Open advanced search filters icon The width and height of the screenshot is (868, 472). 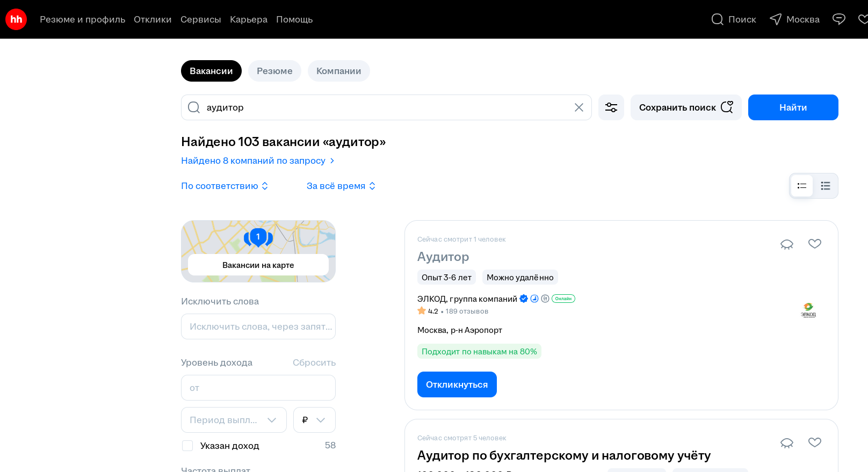pyautogui.click(x=611, y=107)
